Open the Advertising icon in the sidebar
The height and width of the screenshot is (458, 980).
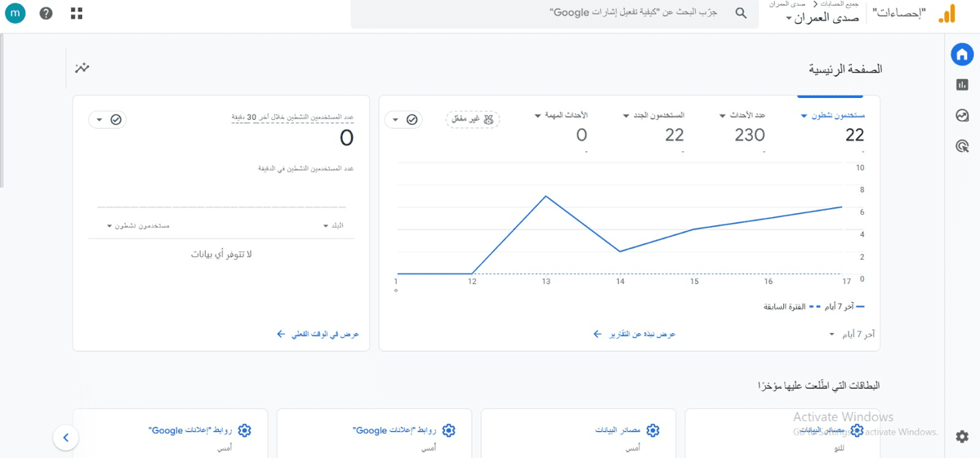coord(962,147)
